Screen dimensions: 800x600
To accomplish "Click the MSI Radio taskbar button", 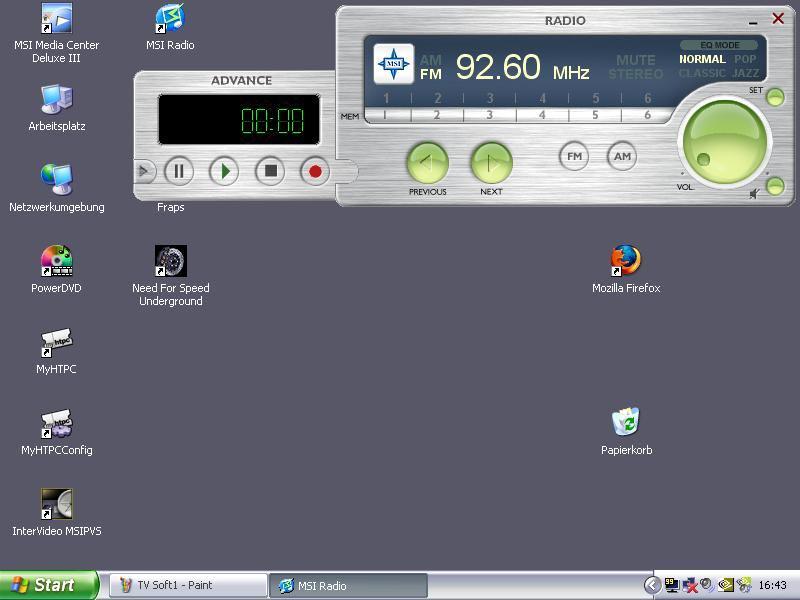I will 348,585.
